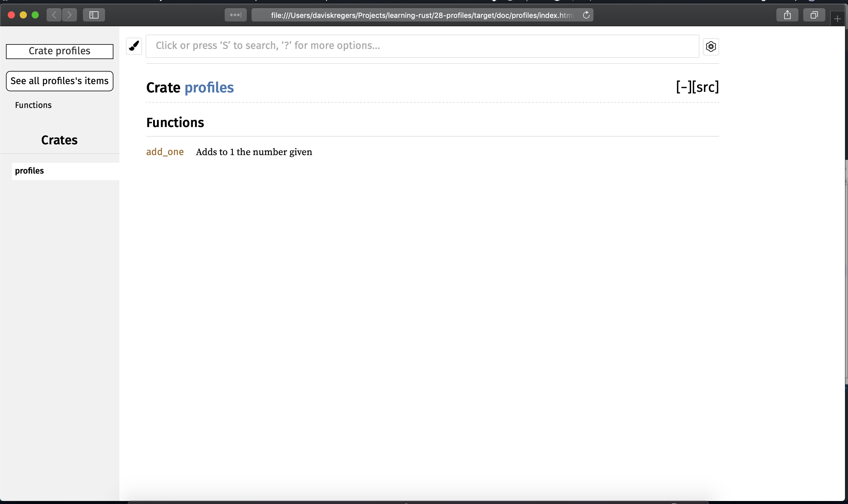Collapse all docs with [-] toggle
Viewport: 848px width, 504px height.
tap(684, 87)
